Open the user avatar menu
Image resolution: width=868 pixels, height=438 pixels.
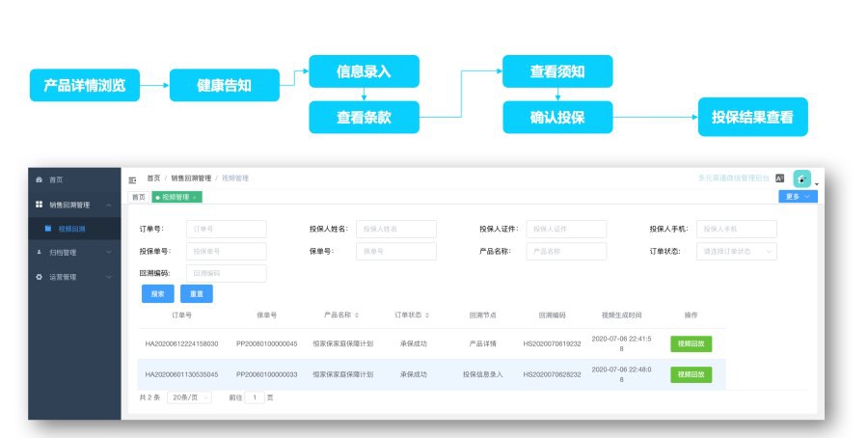(x=802, y=178)
